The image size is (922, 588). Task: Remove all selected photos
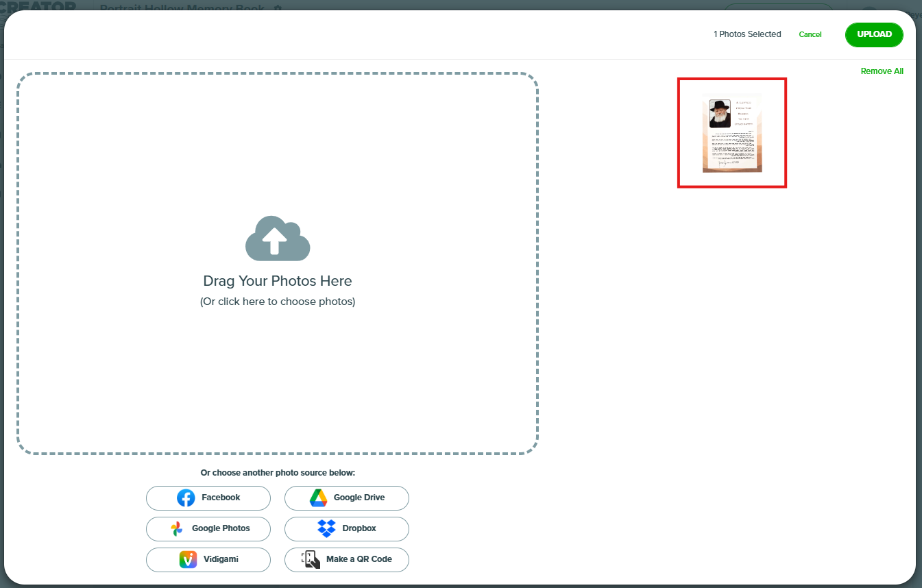point(882,71)
